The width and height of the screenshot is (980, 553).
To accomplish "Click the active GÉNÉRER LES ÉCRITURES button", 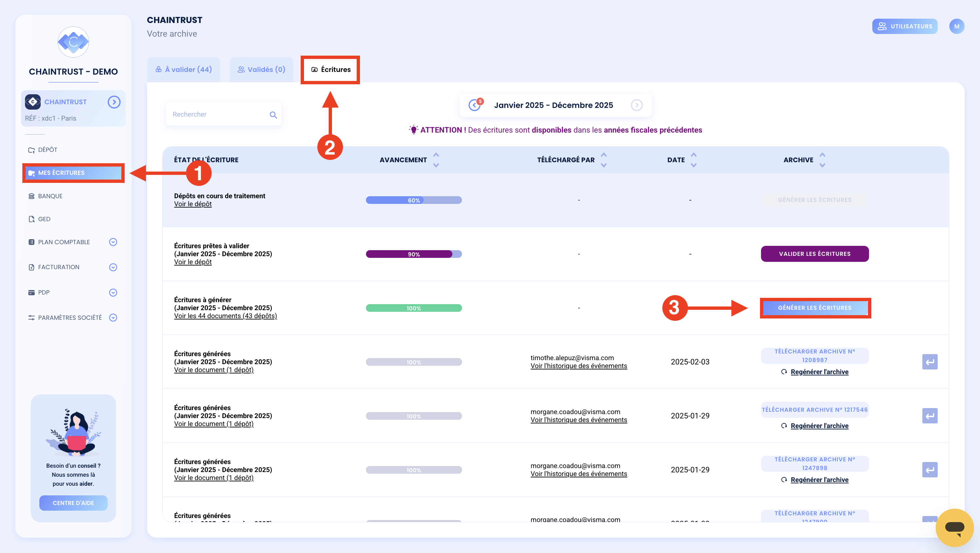I will coord(815,308).
